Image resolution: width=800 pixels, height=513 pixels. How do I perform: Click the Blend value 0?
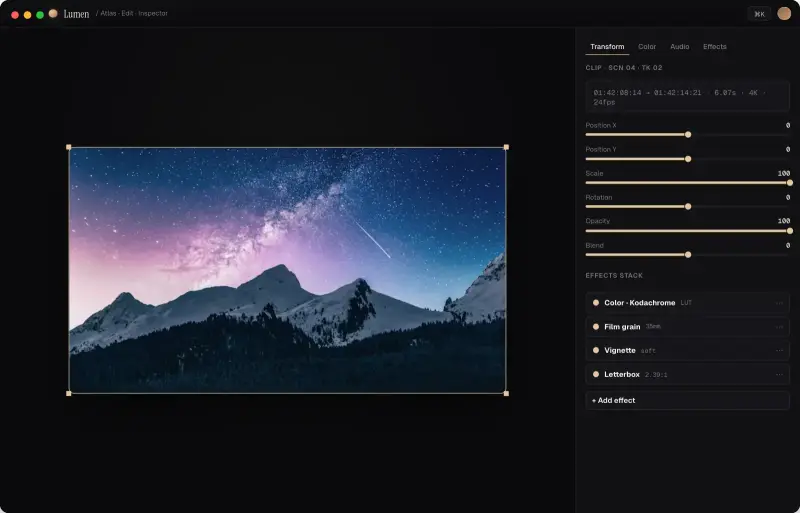(788, 246)
